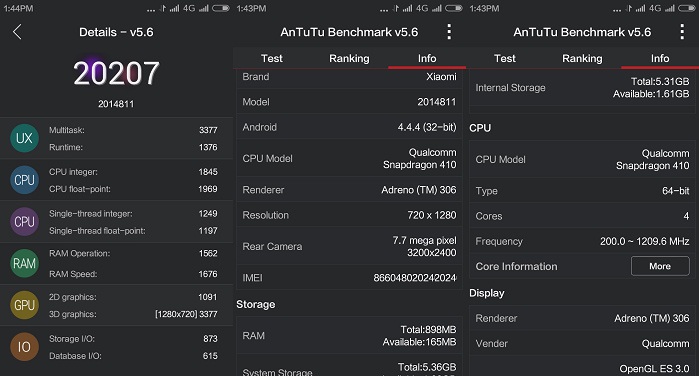
Task: Open the three-dot menu in right screen
Action: click(682, 32)
